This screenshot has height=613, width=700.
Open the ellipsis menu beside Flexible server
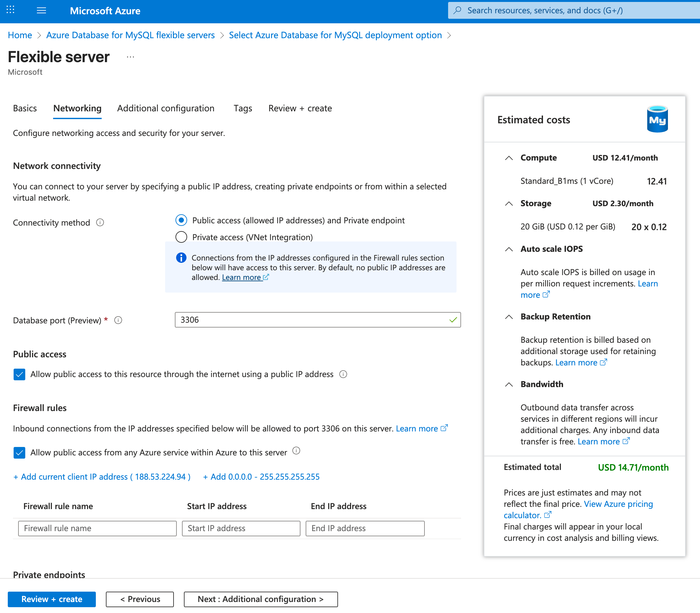130,57
